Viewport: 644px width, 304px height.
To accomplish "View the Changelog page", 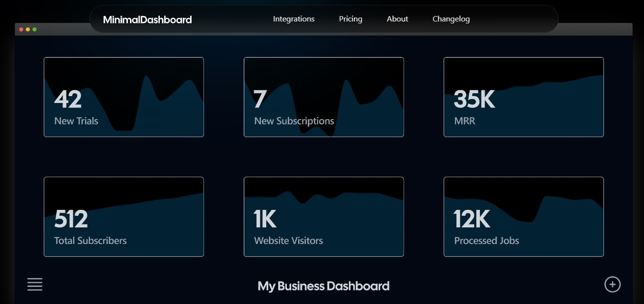I will click(x=451, y=19).
